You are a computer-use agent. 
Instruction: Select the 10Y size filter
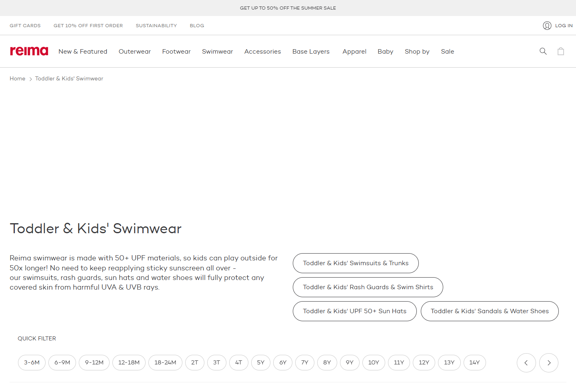pyautogui.click(x=374, y=363)
